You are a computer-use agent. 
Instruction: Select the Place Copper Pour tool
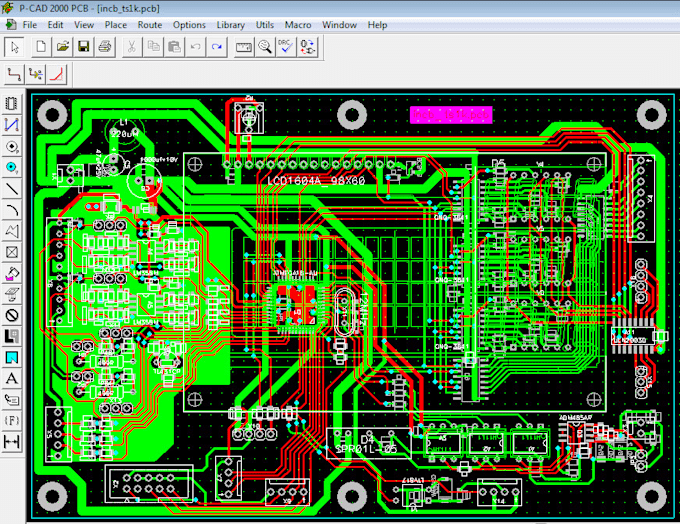point(12,273)
